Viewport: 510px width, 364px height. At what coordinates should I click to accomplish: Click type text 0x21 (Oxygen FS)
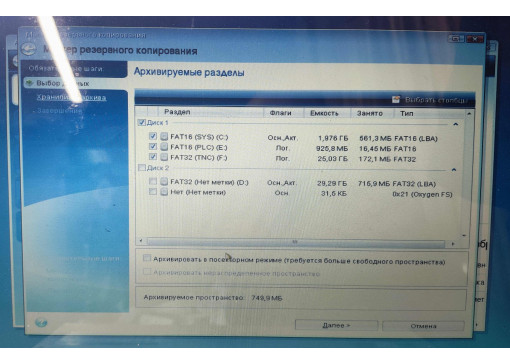[x=422, y=194]
